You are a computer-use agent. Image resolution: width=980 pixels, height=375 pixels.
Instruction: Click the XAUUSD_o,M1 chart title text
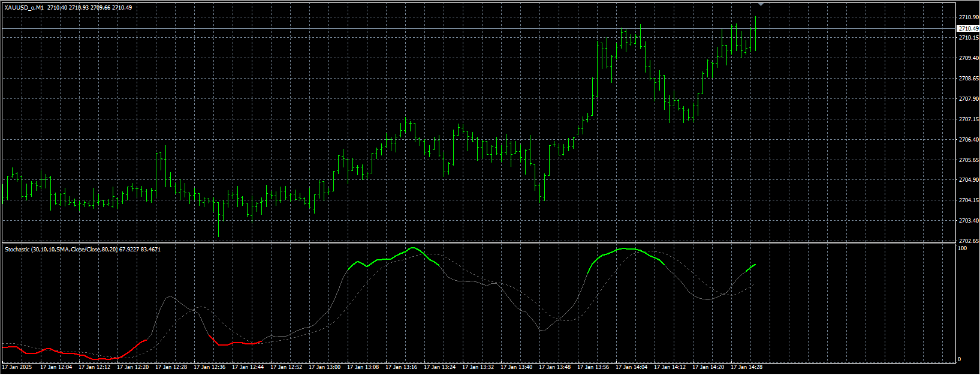pyautogui.click(x=24, y=8)
